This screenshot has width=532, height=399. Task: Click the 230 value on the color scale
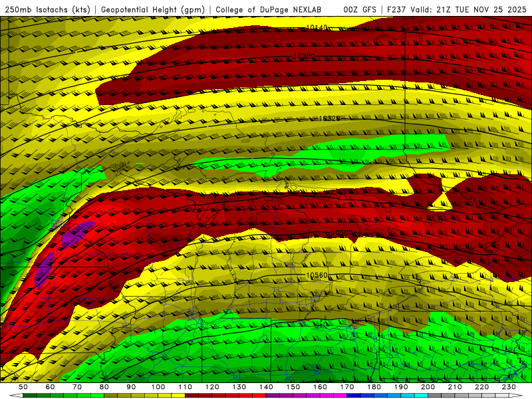[x=509, y=387]
